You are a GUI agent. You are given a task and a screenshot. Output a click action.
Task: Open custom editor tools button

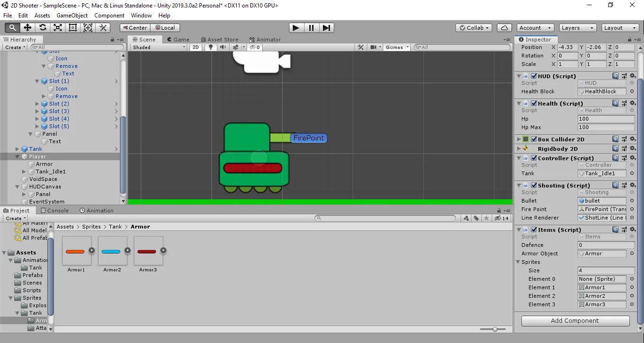click(x=103, y=28)
